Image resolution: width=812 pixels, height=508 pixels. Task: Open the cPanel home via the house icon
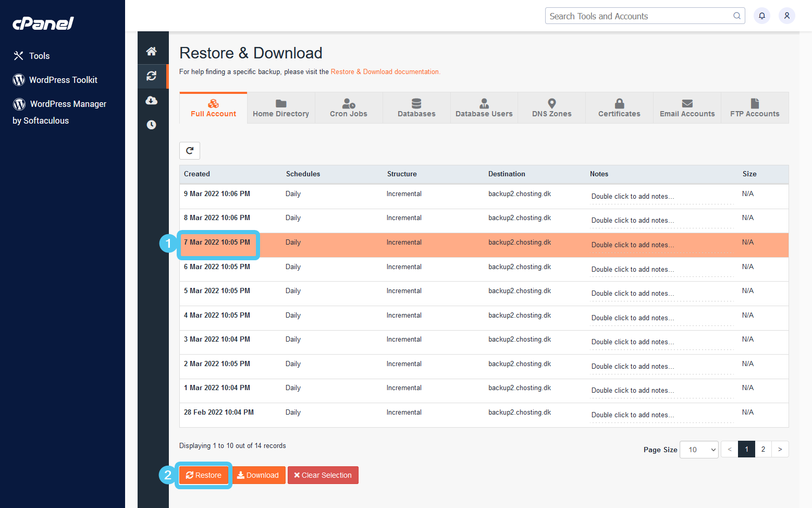coord(152,51)
